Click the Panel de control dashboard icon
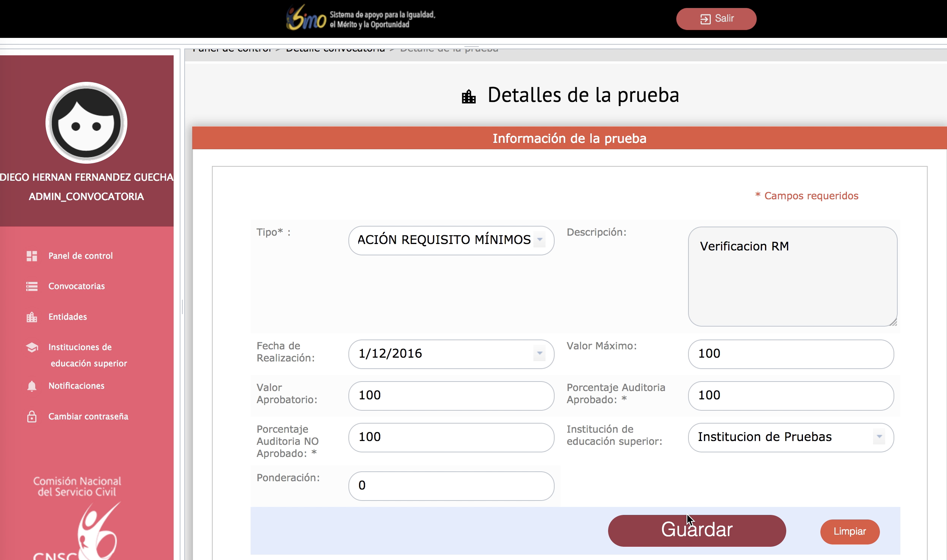Viewport: 947px width, 560px height. (x=32, y=256)
